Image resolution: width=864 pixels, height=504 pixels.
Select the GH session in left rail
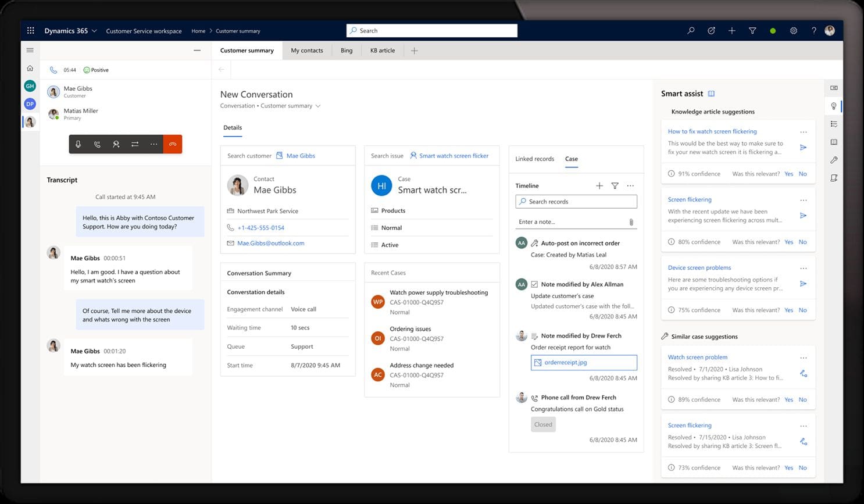pos(30,86)
